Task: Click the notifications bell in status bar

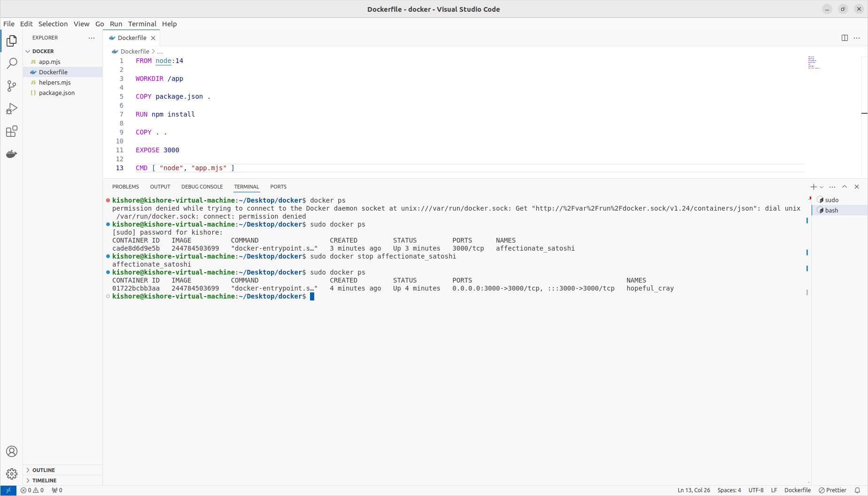Action: 857,490
